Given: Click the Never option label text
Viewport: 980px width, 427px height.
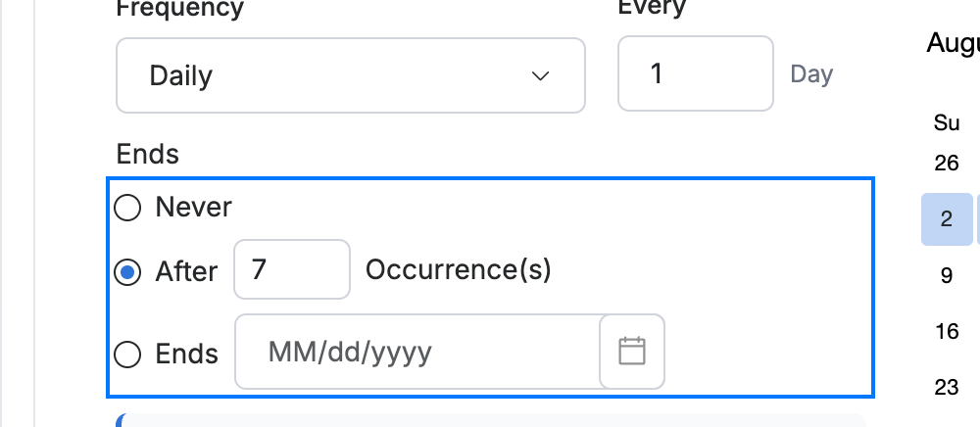Looking at the screenshot, I should [x=194, y=208].
